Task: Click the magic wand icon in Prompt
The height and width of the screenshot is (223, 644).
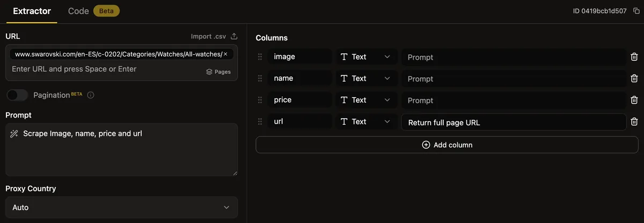Action: [x=14, y=134]
